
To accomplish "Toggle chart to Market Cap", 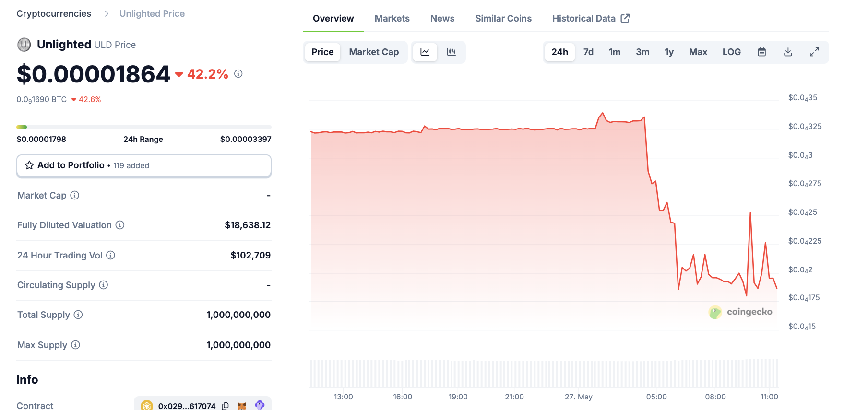I will 374,52.
